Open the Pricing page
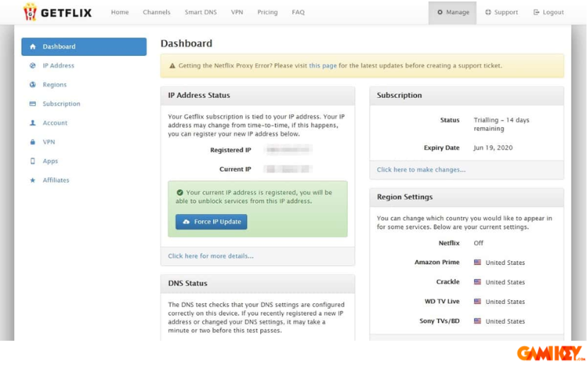 click(268, 13)
